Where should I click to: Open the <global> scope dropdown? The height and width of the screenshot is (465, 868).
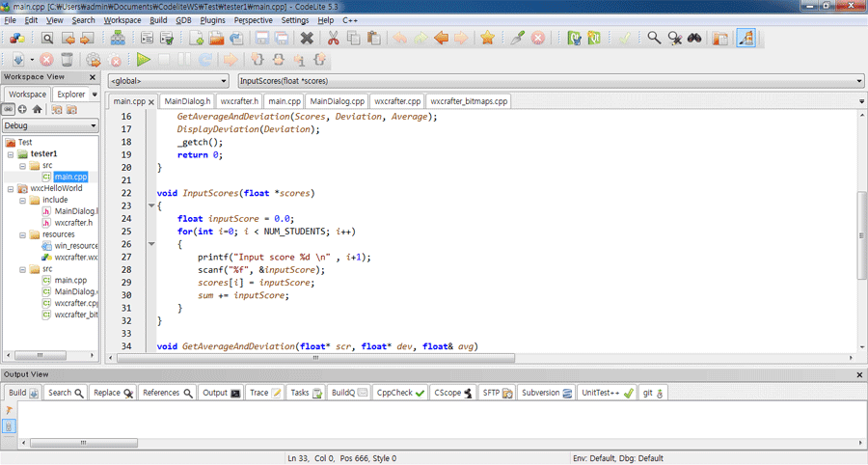pos(168,81)
